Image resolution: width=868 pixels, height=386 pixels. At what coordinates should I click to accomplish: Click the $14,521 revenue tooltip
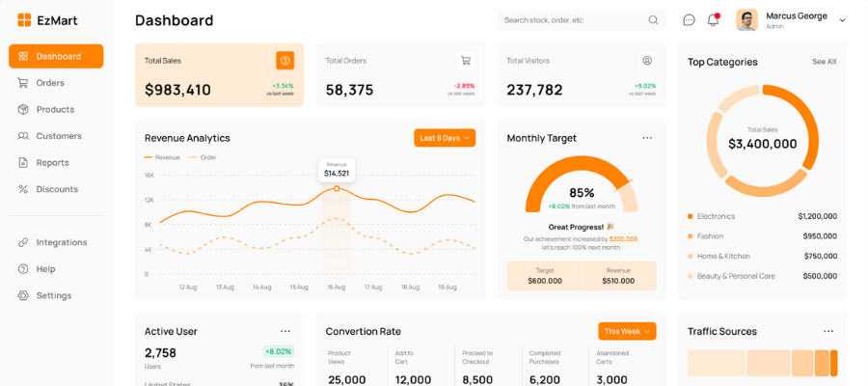337,169
